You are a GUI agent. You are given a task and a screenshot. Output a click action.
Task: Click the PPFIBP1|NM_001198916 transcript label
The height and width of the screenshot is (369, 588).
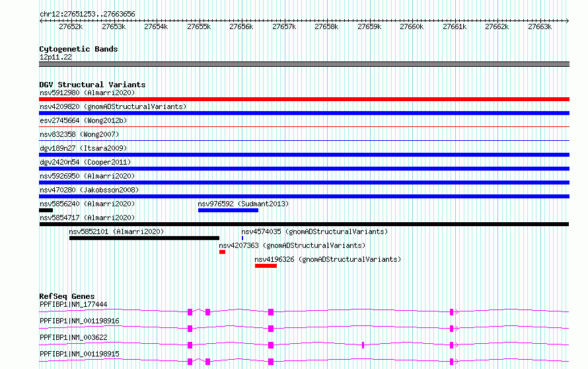[x=79, y=321]
